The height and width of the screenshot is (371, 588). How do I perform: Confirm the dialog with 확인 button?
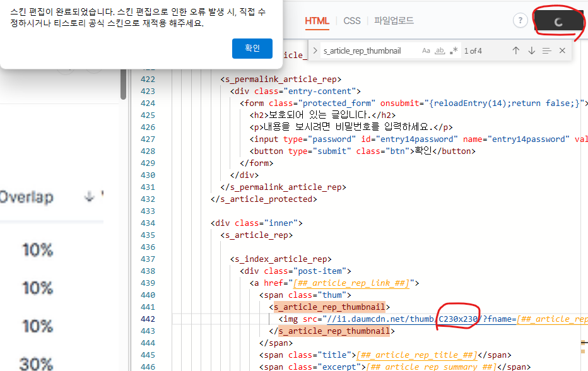252,47
